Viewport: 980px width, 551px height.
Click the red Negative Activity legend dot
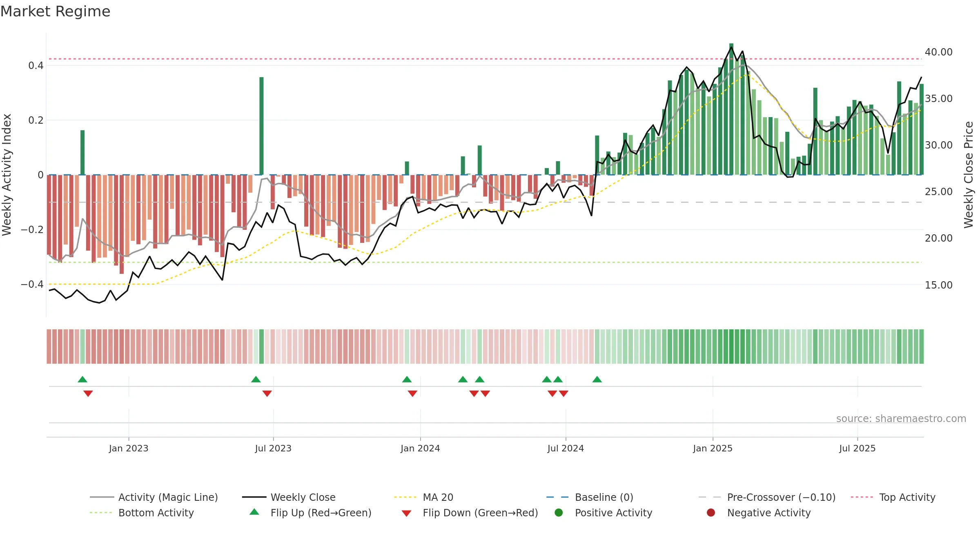pos(711,513)
